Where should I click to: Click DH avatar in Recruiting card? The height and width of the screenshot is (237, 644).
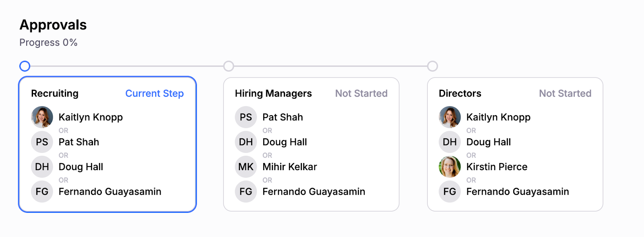tap(42, 167)
